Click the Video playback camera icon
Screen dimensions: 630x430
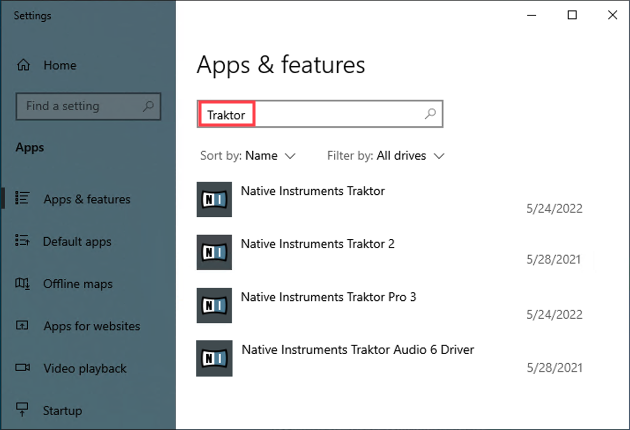click(x=22, y=367)
